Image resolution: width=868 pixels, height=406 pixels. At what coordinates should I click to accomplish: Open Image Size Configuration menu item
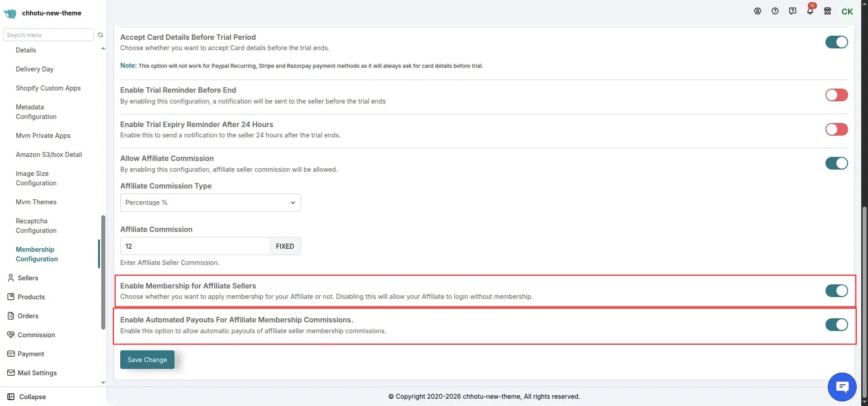point(36,178)
